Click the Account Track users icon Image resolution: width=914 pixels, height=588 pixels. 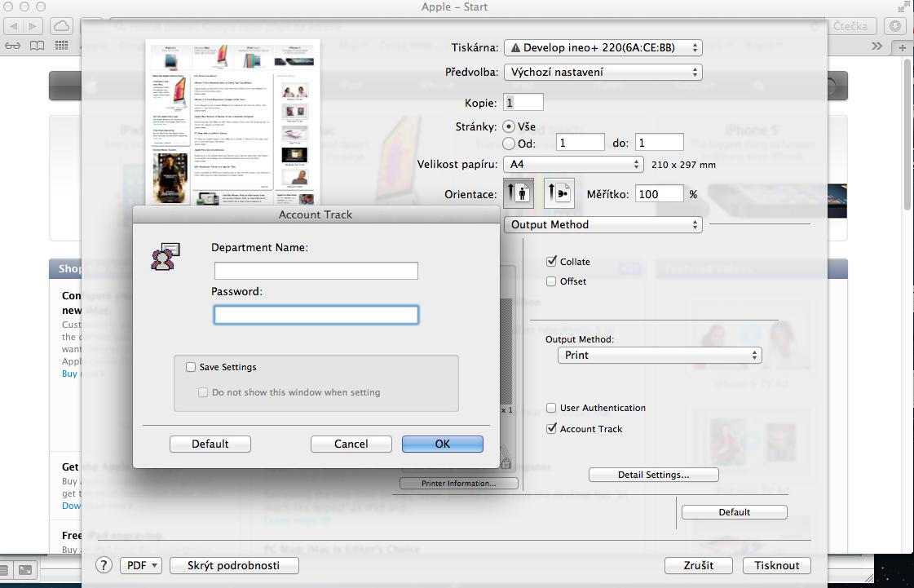click(x=166, y=257)
